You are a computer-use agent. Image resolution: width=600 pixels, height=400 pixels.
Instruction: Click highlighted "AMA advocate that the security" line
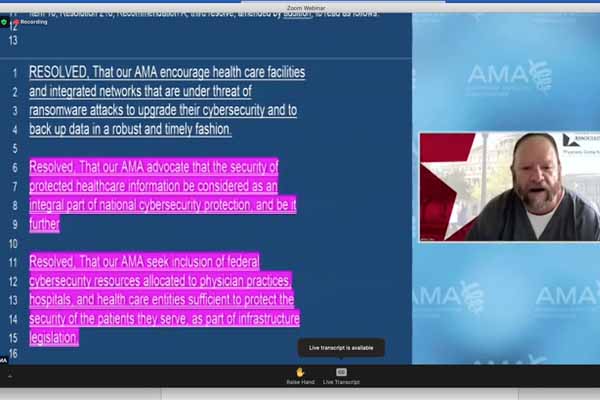point(154,167)
